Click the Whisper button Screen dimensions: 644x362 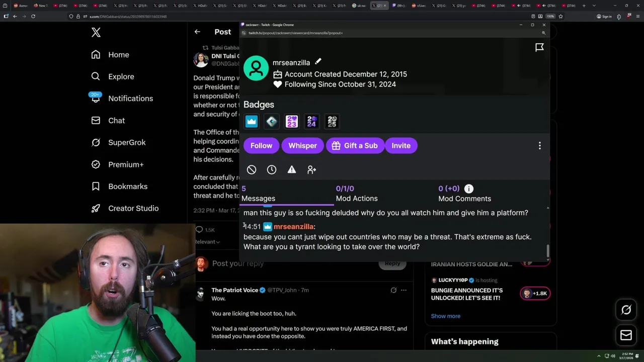point(302,146)
